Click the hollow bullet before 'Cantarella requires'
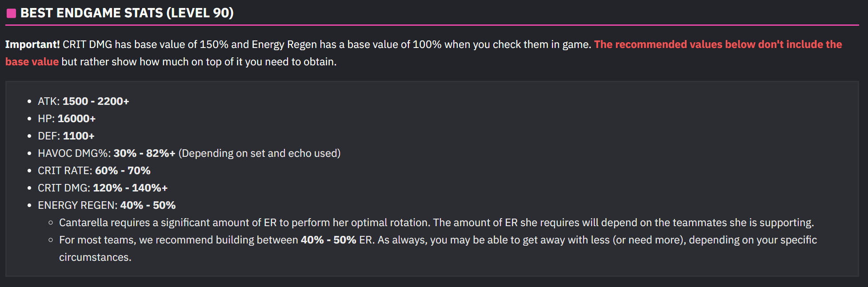The image size is (868, 287). point(51,223)
